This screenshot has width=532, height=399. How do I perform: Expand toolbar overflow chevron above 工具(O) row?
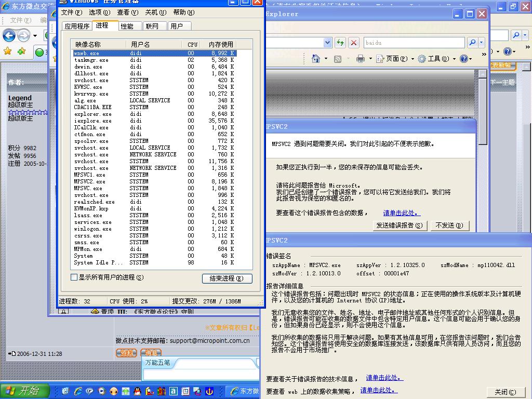click(x=484, y=54)
